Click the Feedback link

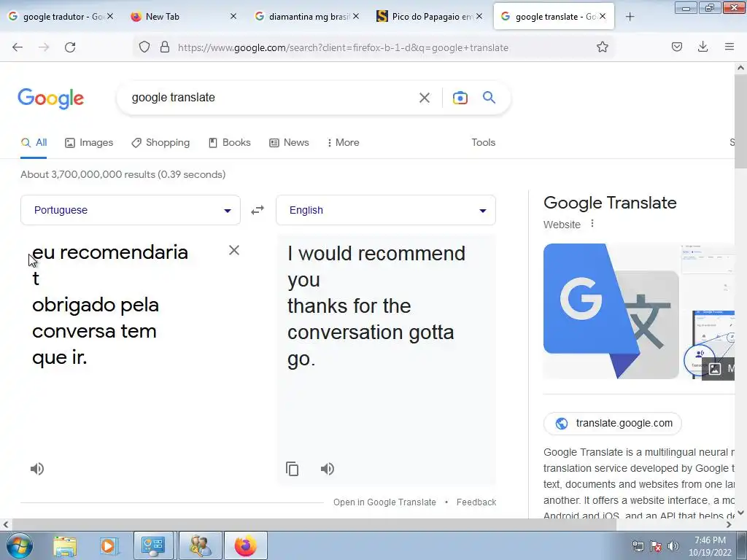tap(476, 502)
